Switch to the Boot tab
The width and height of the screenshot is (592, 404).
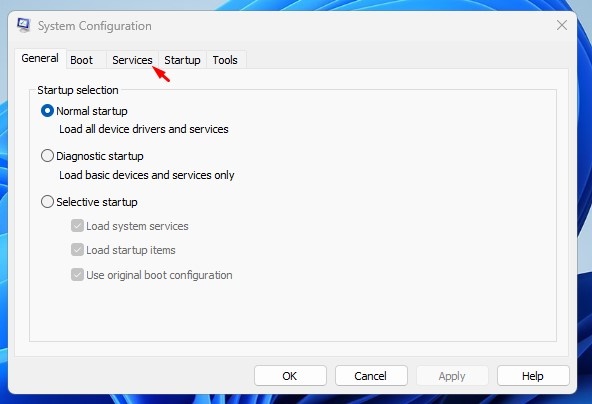point(82,60)
